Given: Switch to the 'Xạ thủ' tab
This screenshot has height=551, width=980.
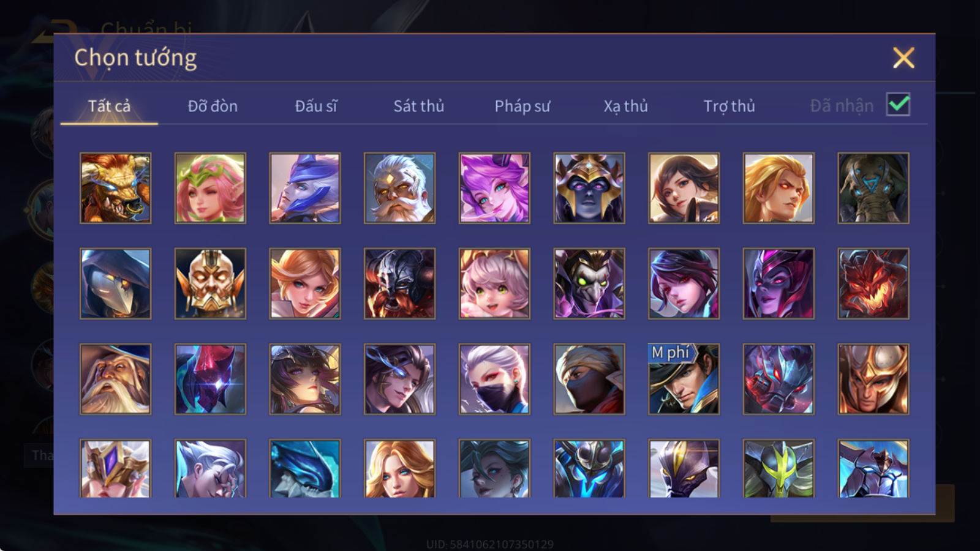Looking at the screenshot, I should click(x=625, y=106).
